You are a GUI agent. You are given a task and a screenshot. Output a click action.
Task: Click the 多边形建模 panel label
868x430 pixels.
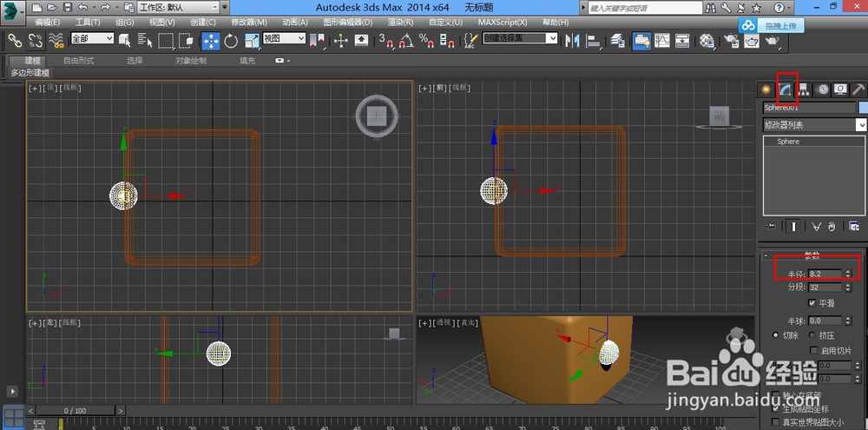click(x=30, y=73)
